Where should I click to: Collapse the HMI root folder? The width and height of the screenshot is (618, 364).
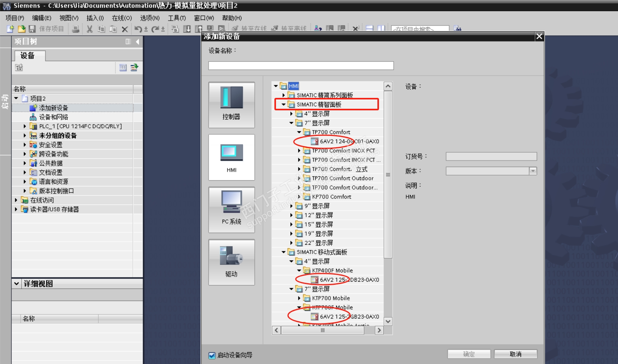[x=276, y=86]
